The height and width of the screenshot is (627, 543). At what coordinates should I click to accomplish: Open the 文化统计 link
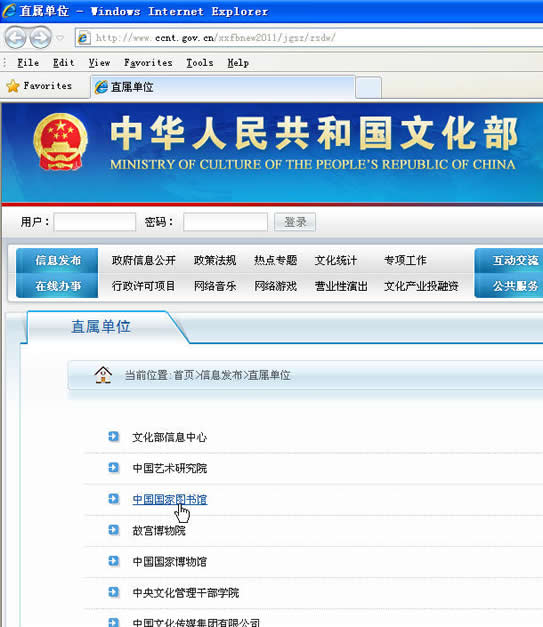coord(335,260)
